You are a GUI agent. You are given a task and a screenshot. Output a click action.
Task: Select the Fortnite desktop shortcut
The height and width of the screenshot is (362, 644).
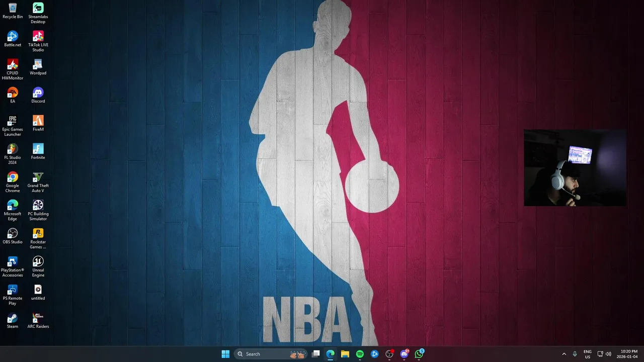[38, 151]
